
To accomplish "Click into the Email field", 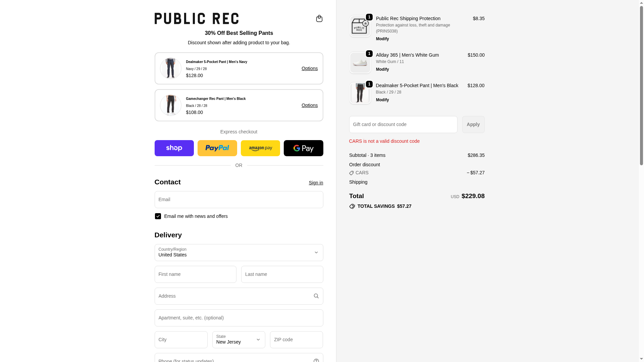I will (238, 199).
